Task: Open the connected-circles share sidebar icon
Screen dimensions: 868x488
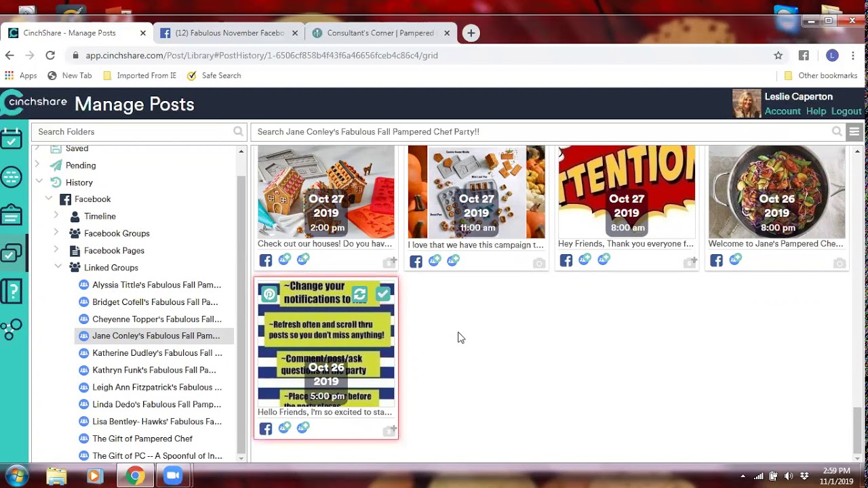Action: point(12,329)
